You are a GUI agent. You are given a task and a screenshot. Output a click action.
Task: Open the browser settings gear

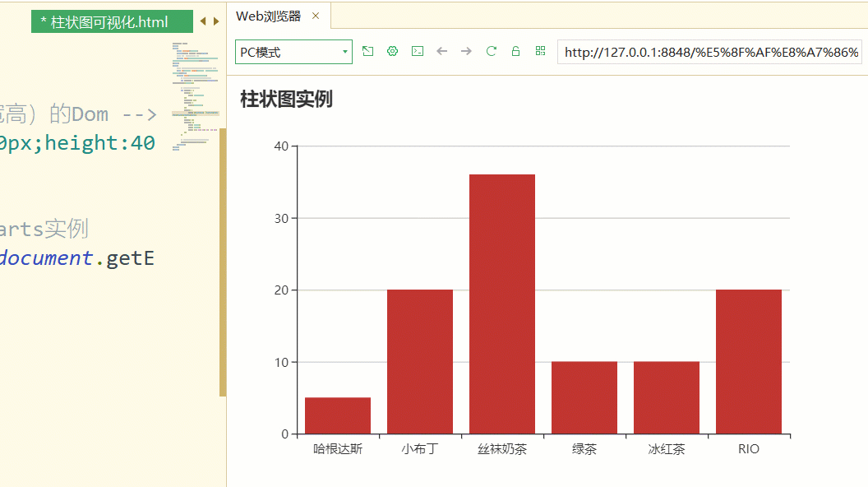tap(392, 51)
